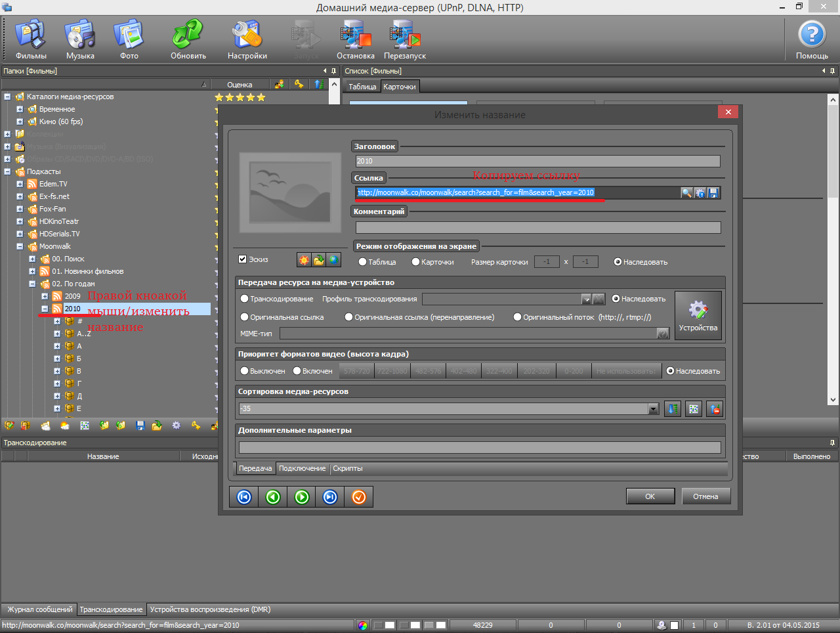Click the Перезапуск server icon
Viewport: 840px width, 633px height.
tap(405, 39)
